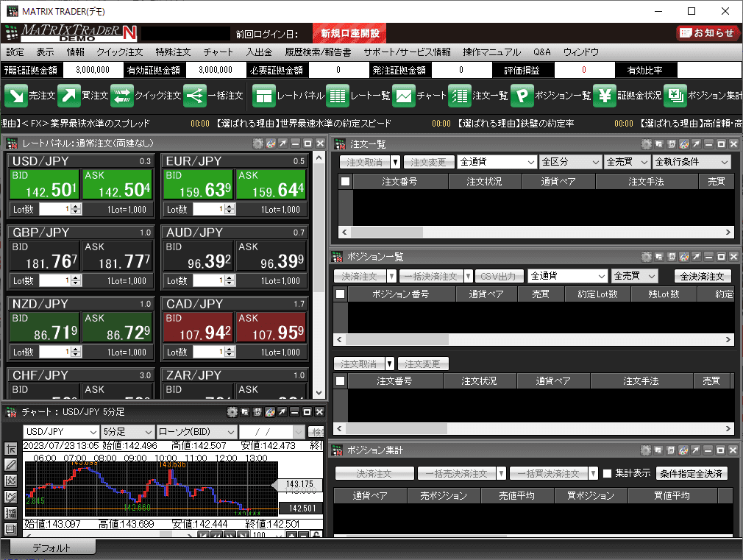This screenshot has width=743, height=560.
Task: Click the GBP/JPY Lot数 input field
Action: 55,280
